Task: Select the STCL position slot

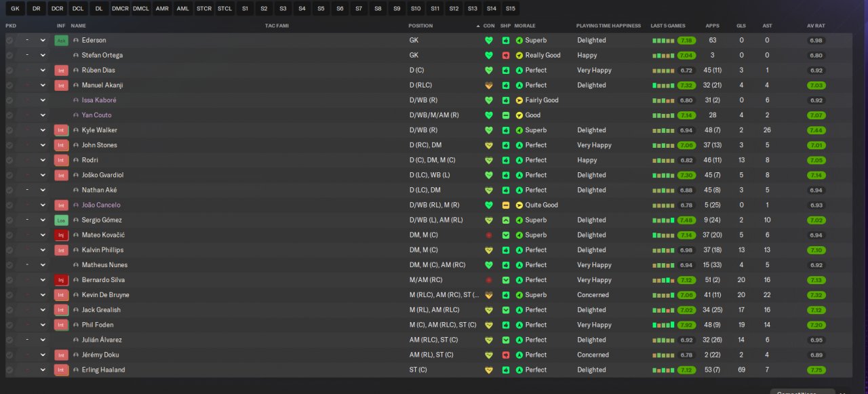Action: coord(224,8)
